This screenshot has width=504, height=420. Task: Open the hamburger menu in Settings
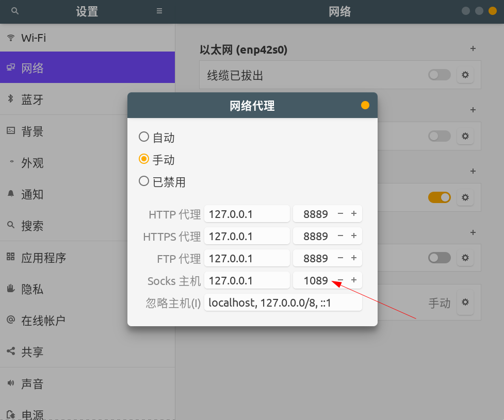159,11
